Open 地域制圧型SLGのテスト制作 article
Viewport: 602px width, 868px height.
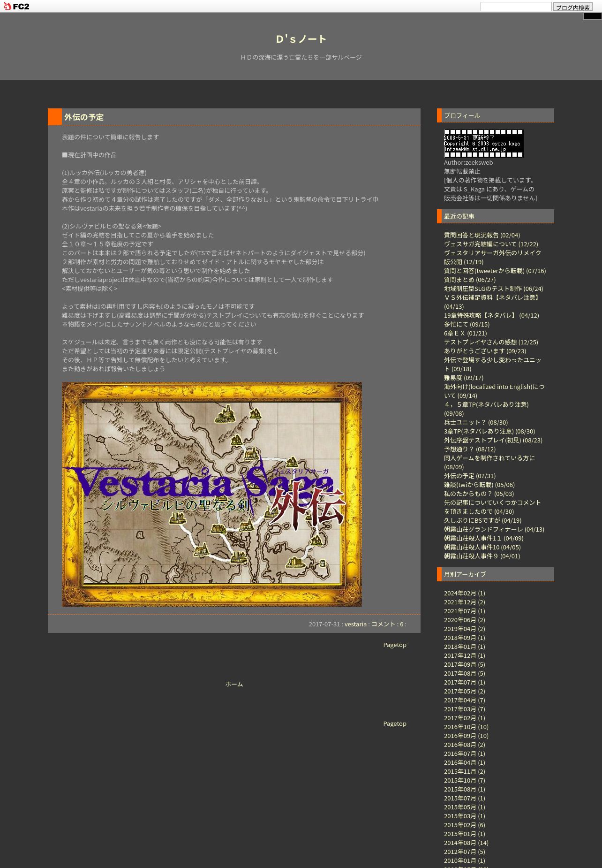tap(493, 289)
